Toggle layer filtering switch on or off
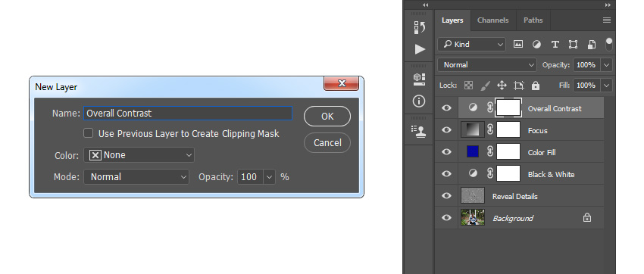 pos(609,44)
